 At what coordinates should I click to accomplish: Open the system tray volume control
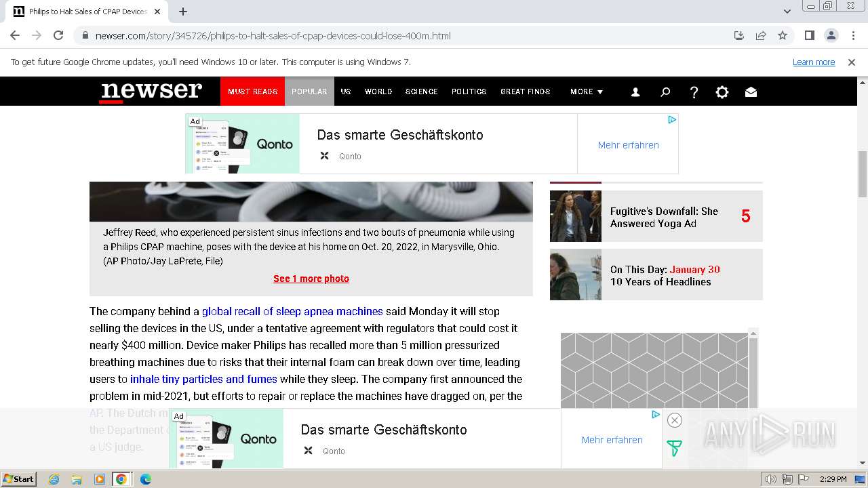tap(771, 479)
